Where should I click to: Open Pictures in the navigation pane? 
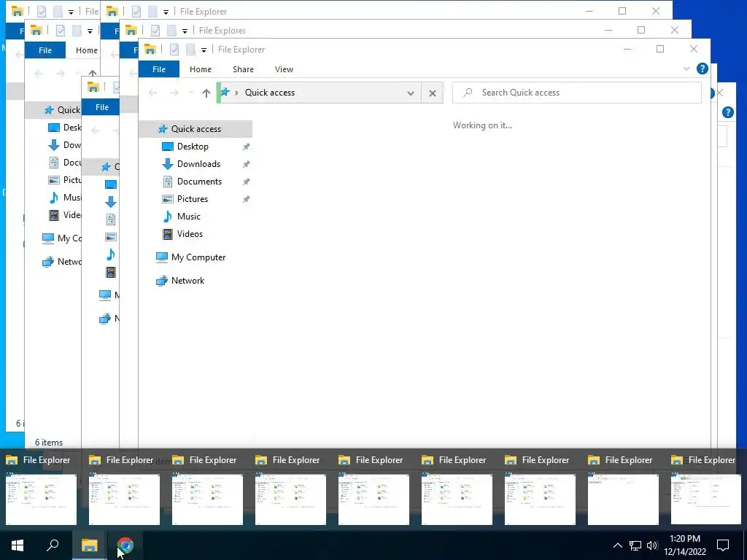[193, 199]
